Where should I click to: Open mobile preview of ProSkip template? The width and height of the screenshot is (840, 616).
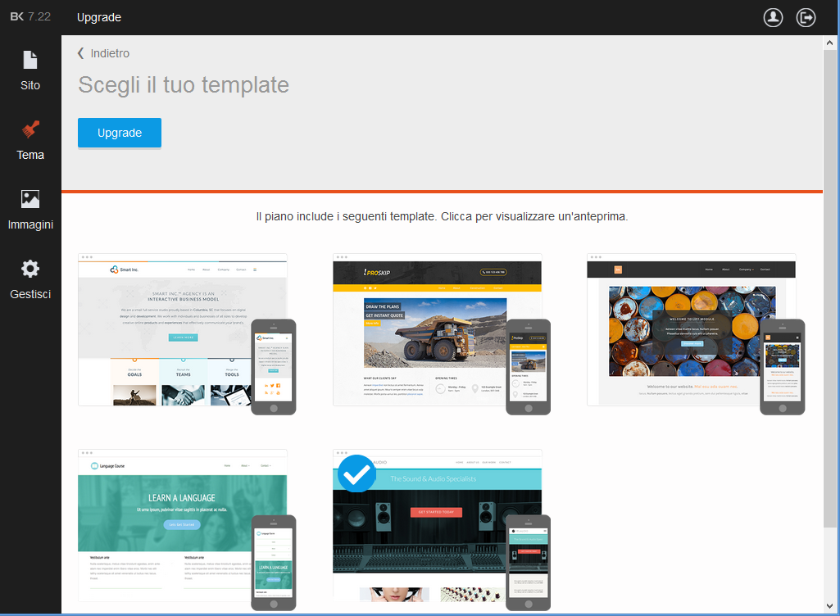529,367
